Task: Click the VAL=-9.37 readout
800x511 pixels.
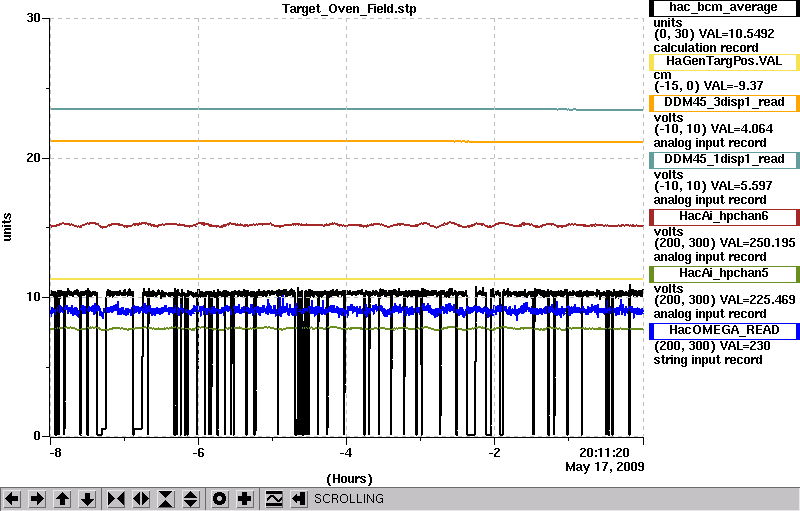Action: [x=735, y=86]
